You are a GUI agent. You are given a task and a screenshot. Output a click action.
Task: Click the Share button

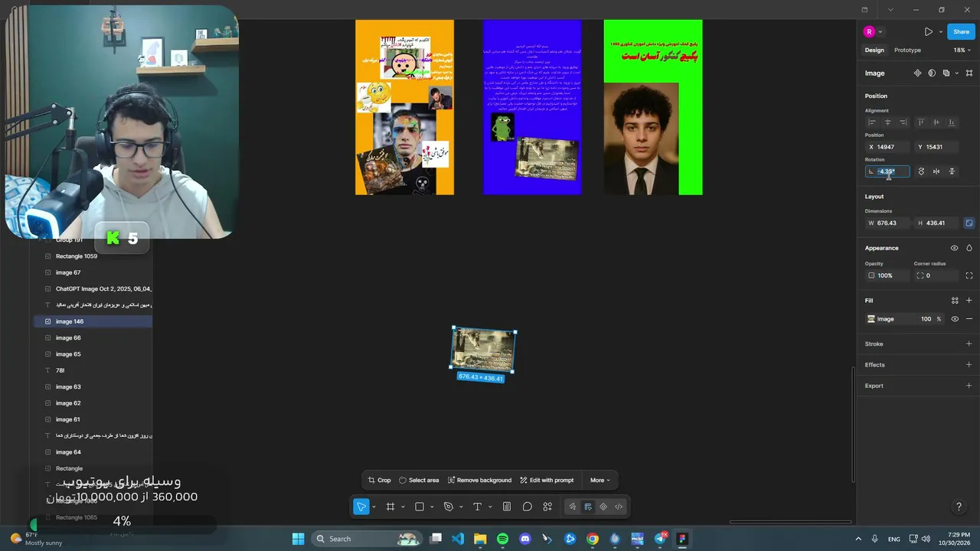click(x=961, y=32)
